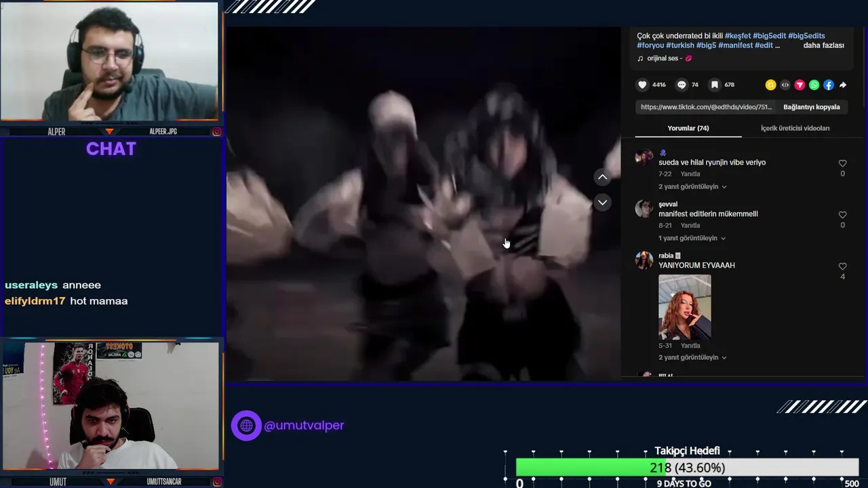This screenshot has width=868, height=488.
Task: Reply to şevval's comment via 'Yanıtla'
Action: (x=690, y=226)
